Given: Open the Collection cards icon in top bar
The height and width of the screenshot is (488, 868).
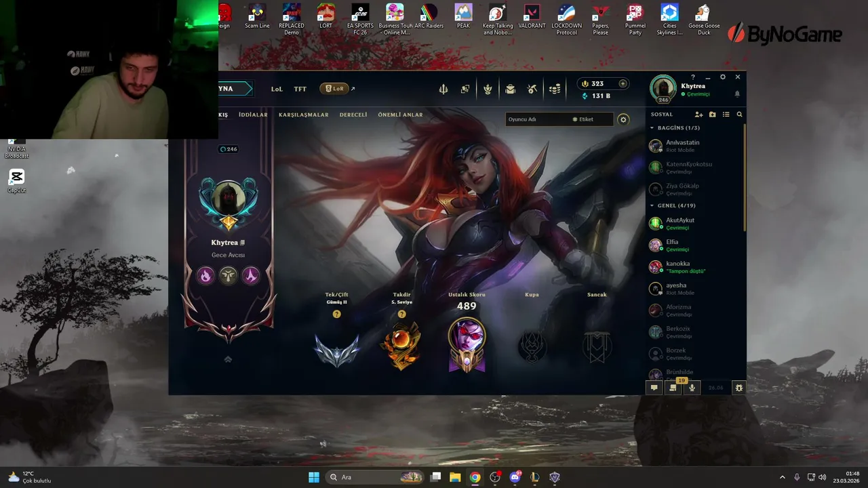Looking at the screenshot, I should 465,89.
